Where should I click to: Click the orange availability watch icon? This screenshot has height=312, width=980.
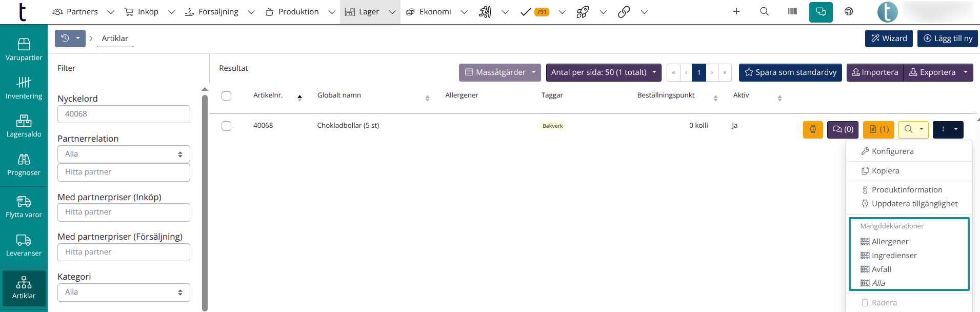(813, 129)
